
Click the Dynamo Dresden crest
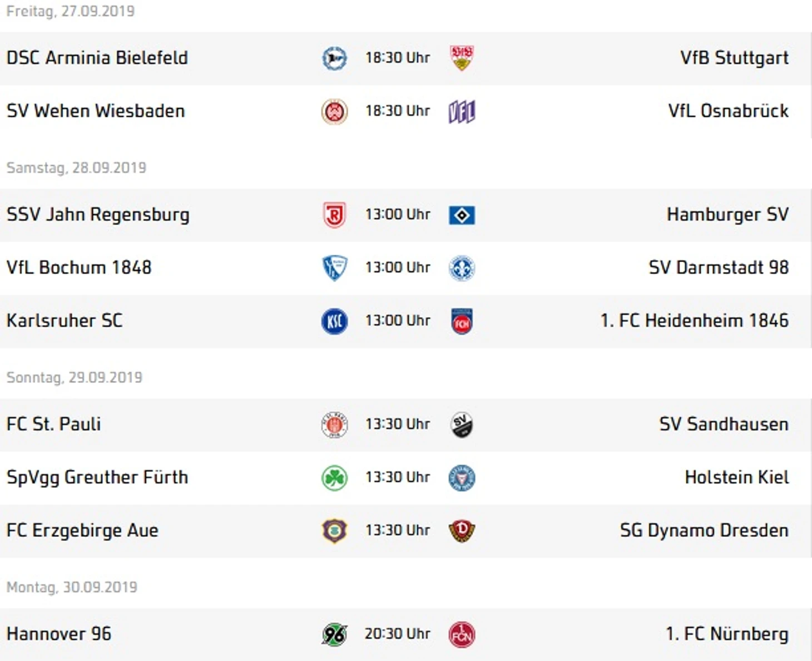pos(462,531)
